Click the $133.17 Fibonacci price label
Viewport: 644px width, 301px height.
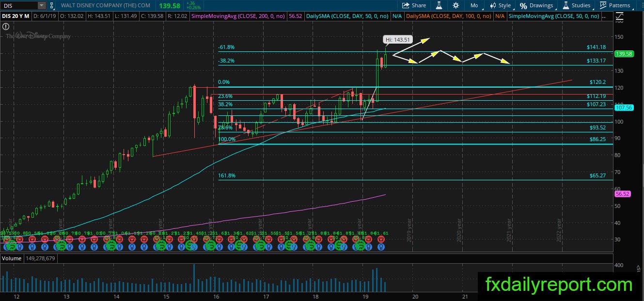[x=597, y=61]
